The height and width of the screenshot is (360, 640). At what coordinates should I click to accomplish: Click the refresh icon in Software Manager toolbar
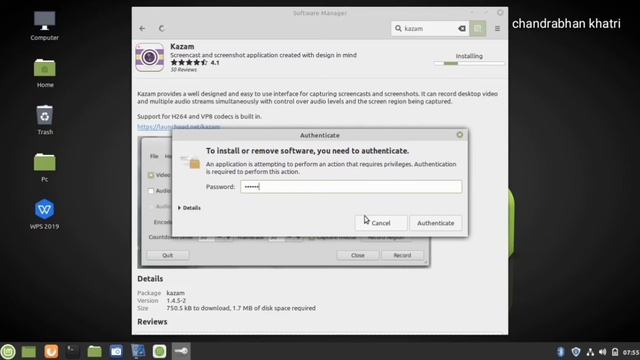[162, 29]
